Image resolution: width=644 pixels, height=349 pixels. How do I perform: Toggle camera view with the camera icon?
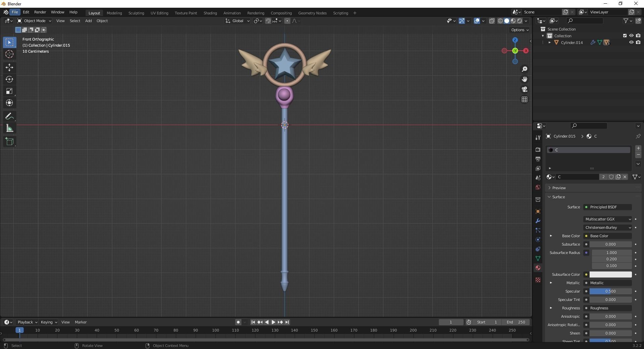click(x=525, y=89)
